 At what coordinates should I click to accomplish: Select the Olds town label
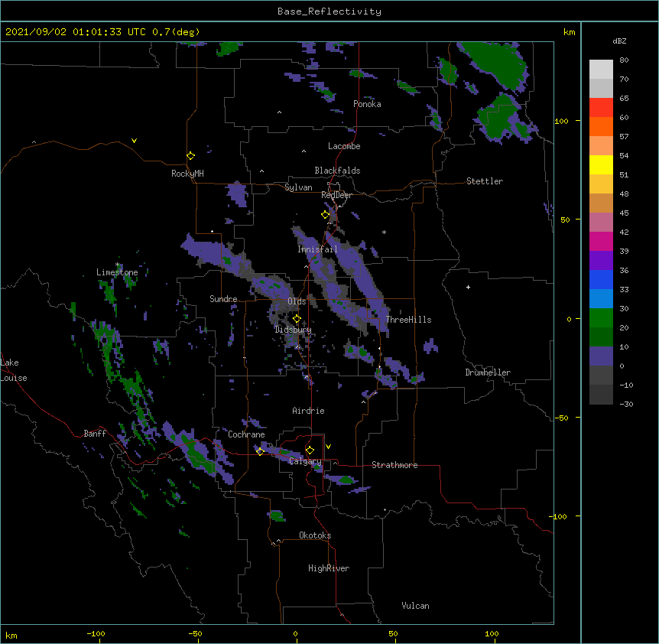tap(297, 301)
